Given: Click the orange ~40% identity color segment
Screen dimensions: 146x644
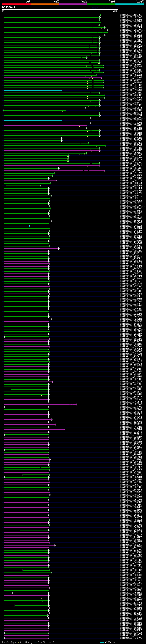Looking at the screenshot, I should (x=45, y=4).
